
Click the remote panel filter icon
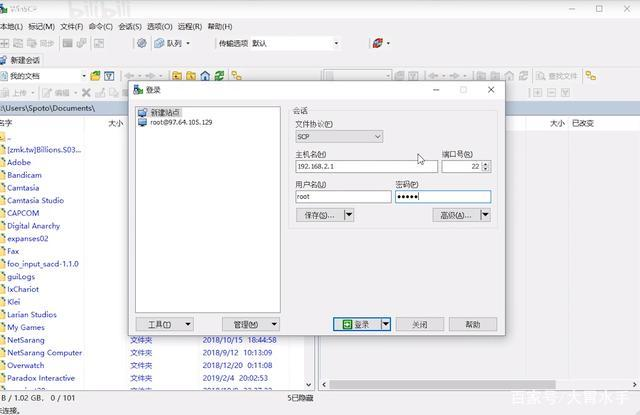point(413,76)
